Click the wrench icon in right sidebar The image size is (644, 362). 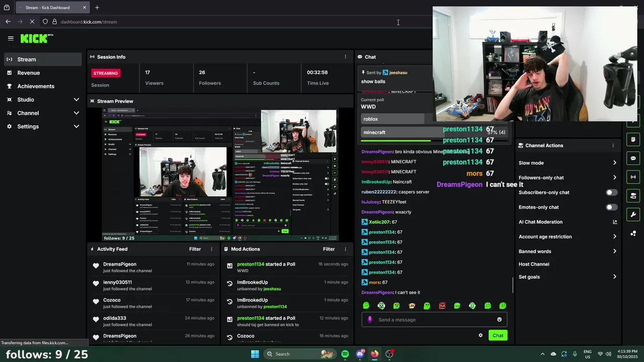tap(633, 215)
